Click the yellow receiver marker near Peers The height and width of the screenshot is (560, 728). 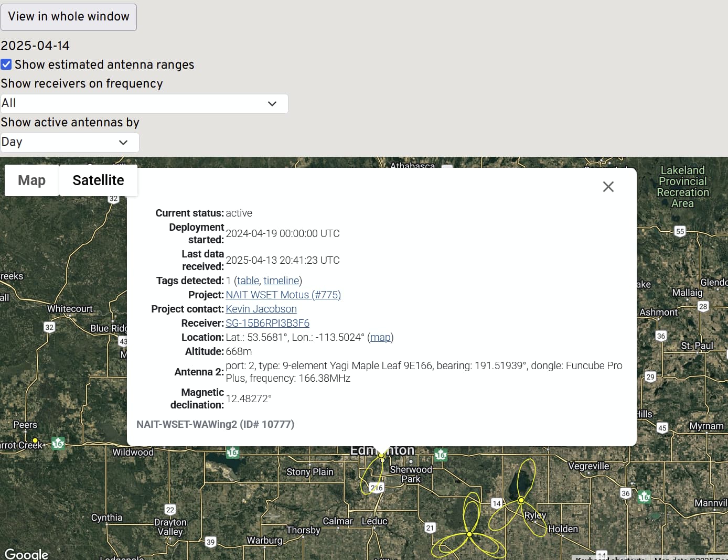pyautogui.click(x=35, y=440)
